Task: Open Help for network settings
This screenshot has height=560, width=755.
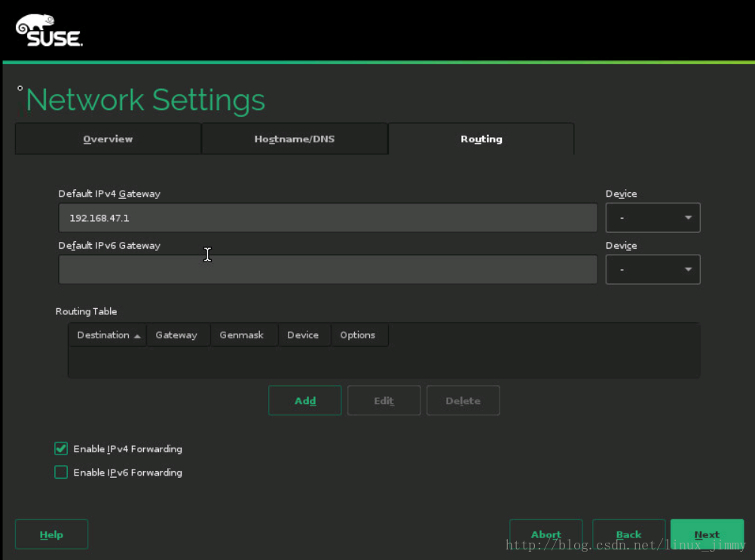Action: [x=51, y=534]
